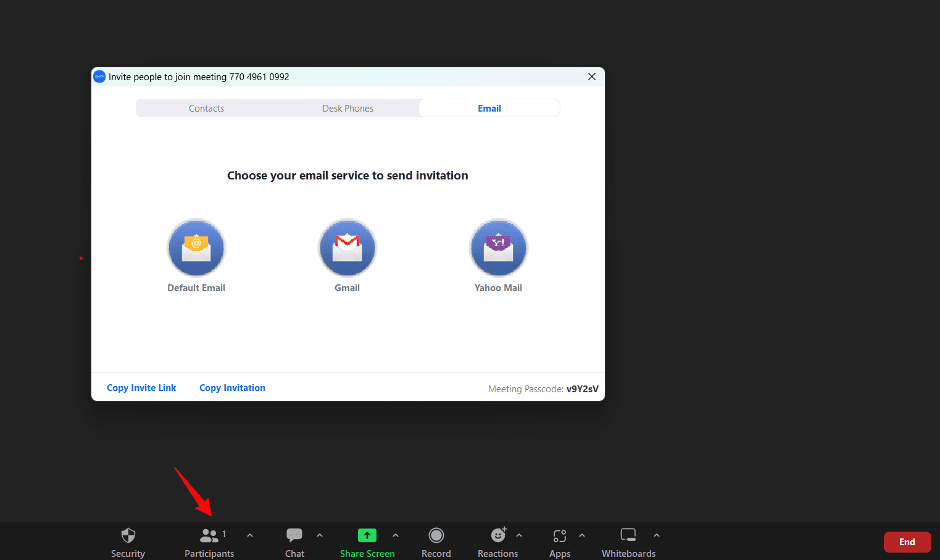Choose Default Email service icon

pyautogui.click(x=196, y=248)
